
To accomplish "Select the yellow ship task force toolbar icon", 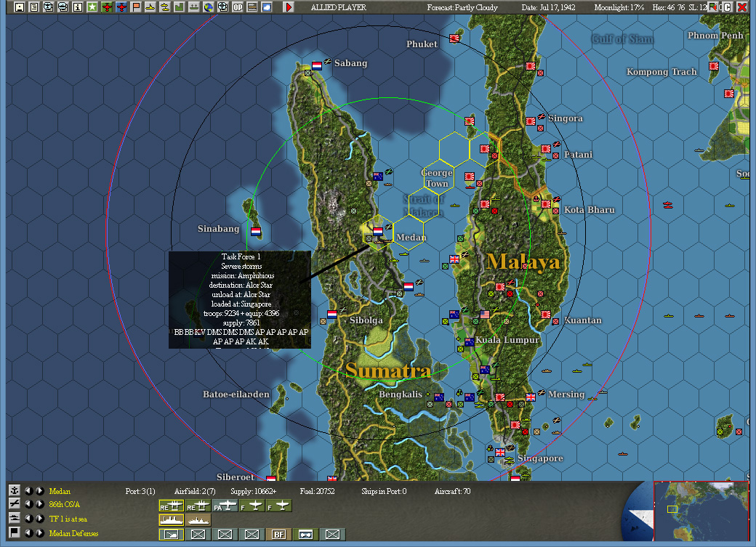I will click(x=150, y=7).
